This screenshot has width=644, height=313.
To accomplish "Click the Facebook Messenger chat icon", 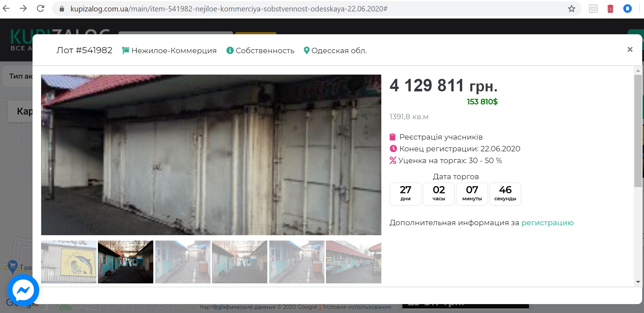I will pos(23,290).
